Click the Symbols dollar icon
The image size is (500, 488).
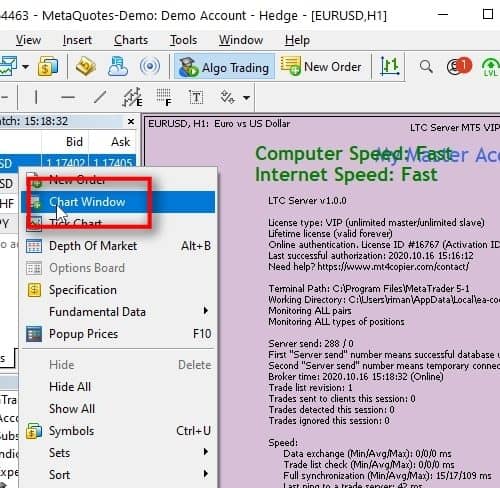(34, 431)
